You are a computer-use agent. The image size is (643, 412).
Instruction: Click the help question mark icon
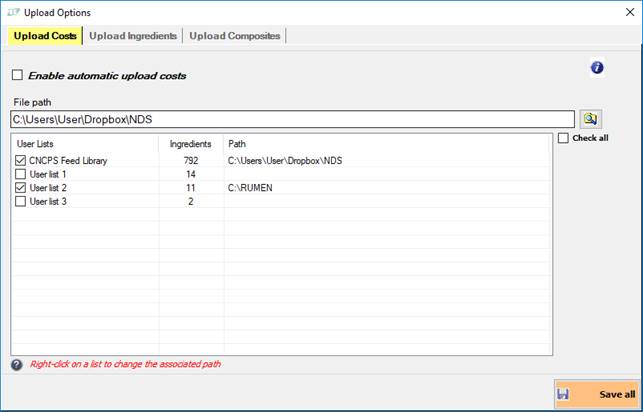pyautogui.click(x=16, y=364)
